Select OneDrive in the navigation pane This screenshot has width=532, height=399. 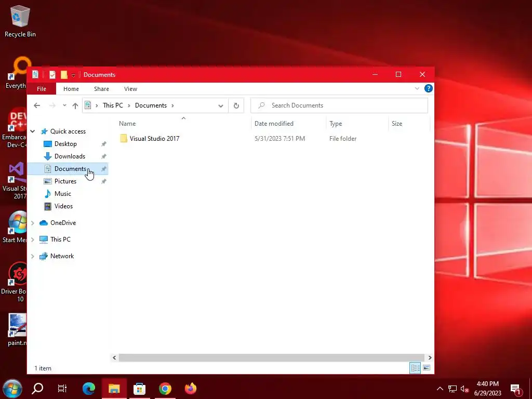(63, 223)
